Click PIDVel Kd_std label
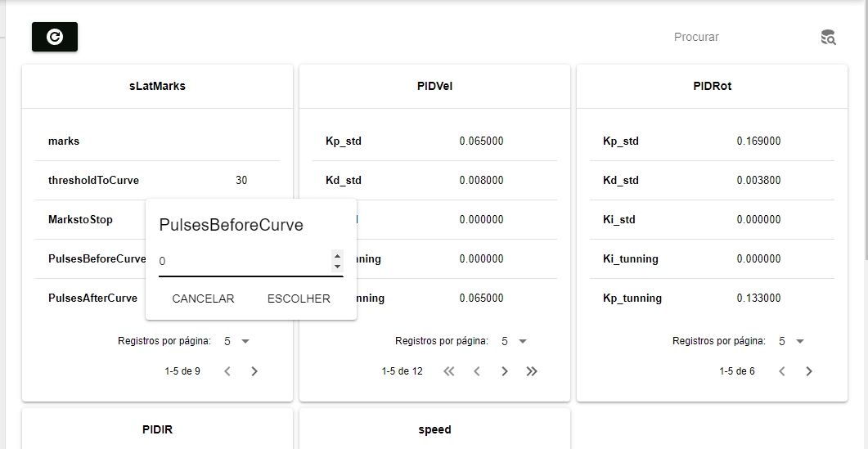This screenshot has height=449, width=868. click(x=344, y=181)
